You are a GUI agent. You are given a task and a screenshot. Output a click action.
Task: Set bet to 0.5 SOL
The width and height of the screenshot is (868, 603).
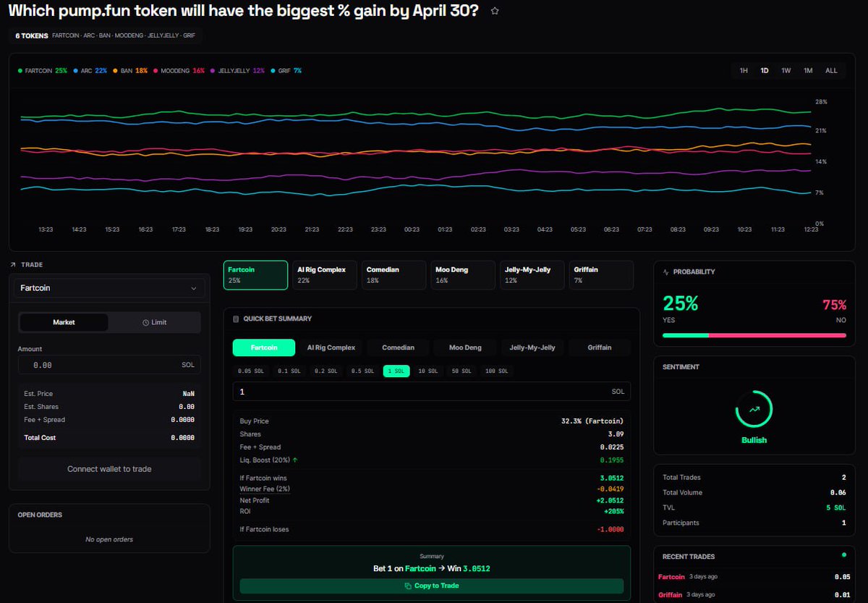click(x=362, y=371)
